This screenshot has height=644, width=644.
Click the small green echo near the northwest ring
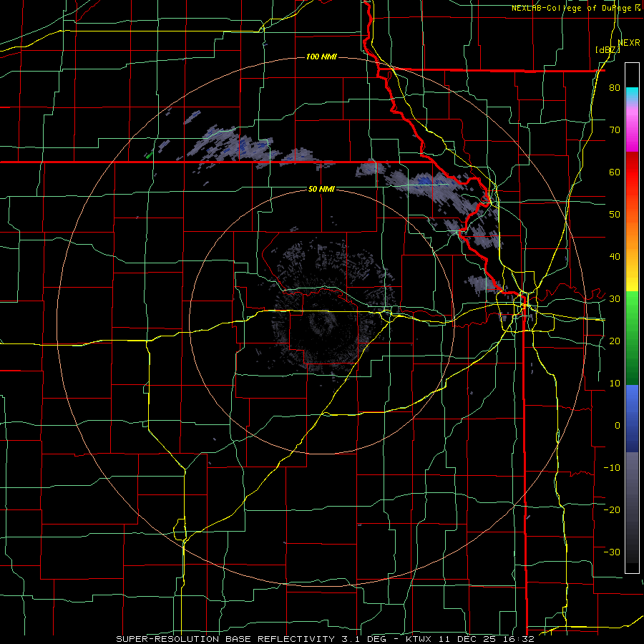pos(149,155)
